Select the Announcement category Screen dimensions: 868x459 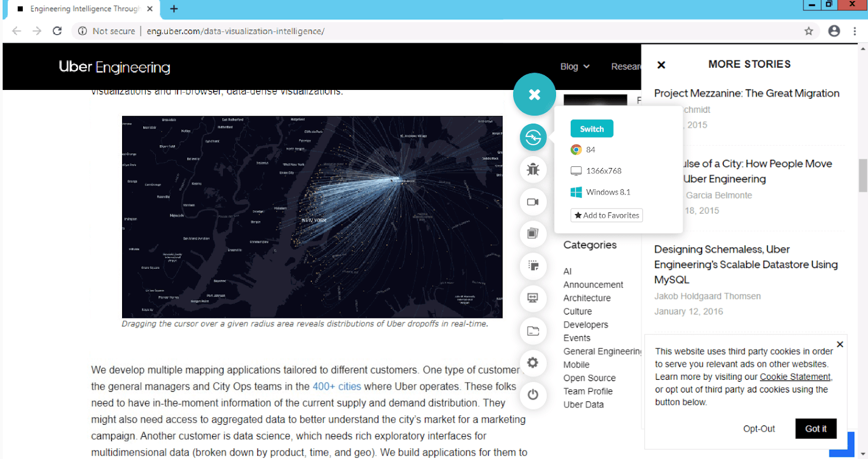coord(593,285)
